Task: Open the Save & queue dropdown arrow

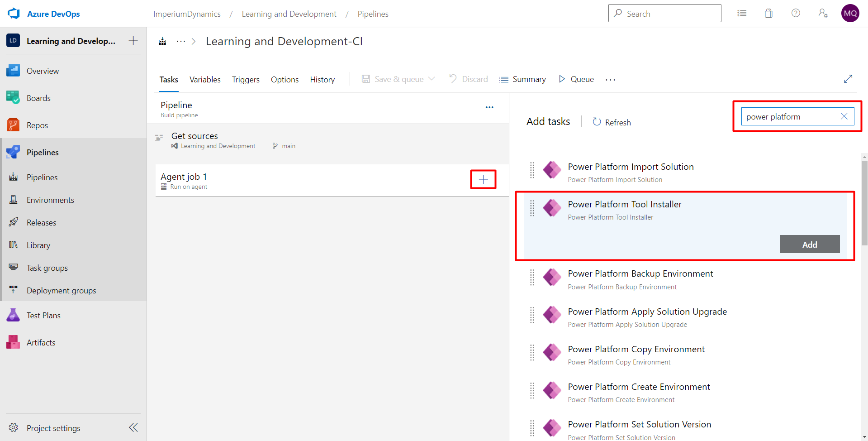Action: 432,79
